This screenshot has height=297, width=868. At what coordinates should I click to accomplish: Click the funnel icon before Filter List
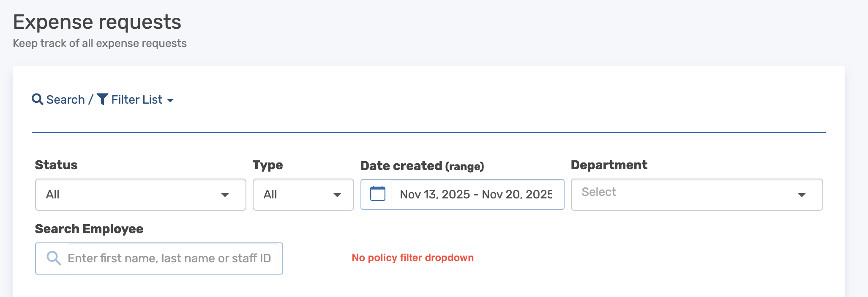tap(102, 99)
